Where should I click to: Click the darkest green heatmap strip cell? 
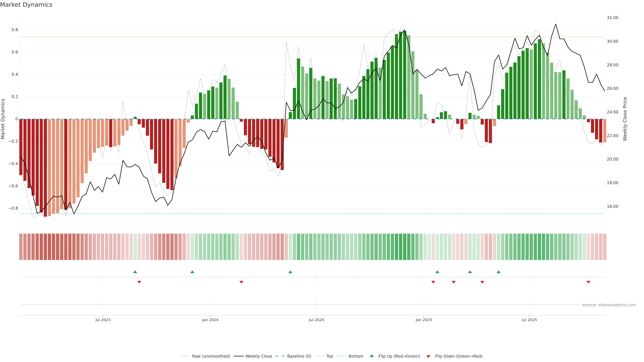[x=405, y=247]
